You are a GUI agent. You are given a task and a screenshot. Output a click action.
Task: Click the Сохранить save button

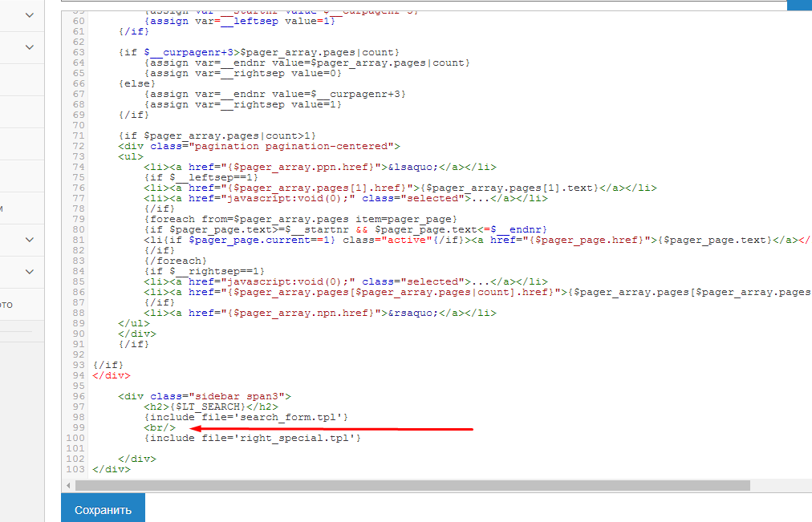[x=102, y=509]
